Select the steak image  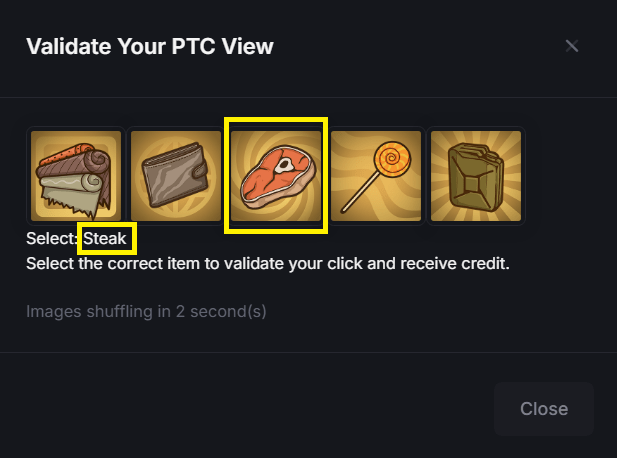click(276, 176)
